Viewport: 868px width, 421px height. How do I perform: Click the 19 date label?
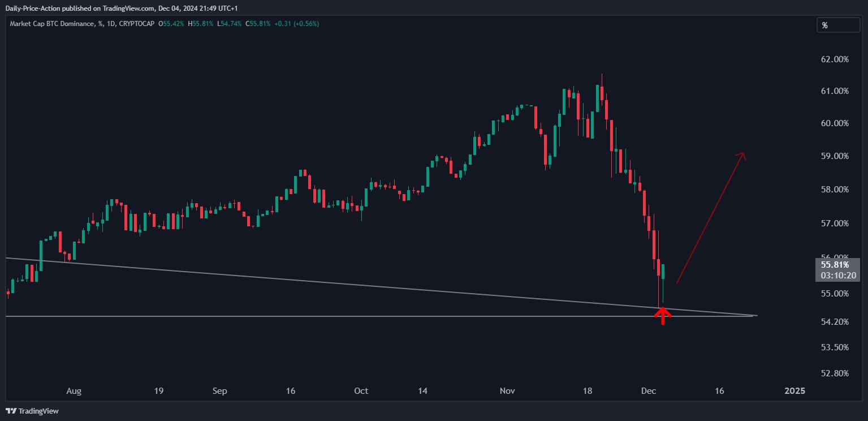[x=158, y=391]
